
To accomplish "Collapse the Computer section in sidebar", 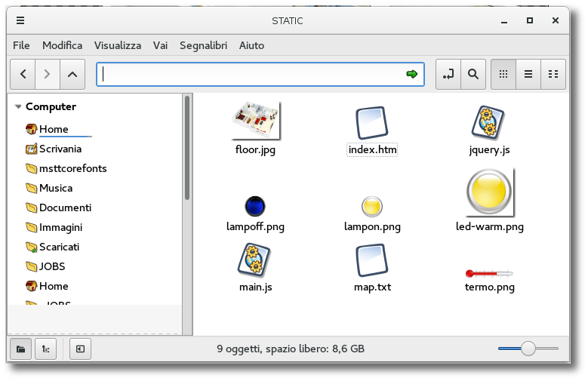I will [x=18, y=107].
